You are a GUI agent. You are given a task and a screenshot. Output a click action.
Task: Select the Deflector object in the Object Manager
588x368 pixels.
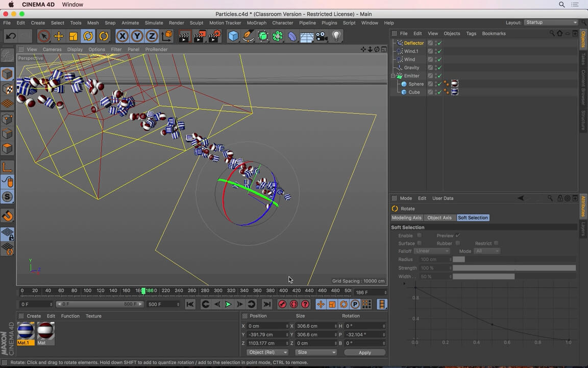tap(413, 43)
